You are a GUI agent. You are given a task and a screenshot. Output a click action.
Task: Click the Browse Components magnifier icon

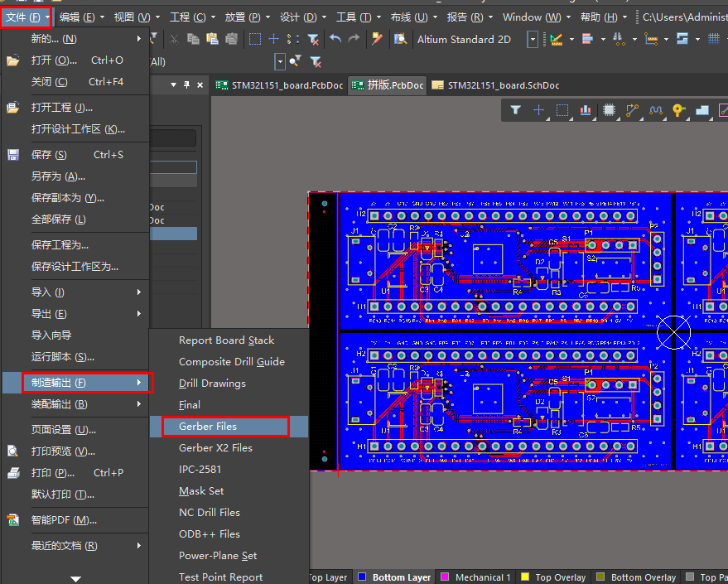point(400,40)
